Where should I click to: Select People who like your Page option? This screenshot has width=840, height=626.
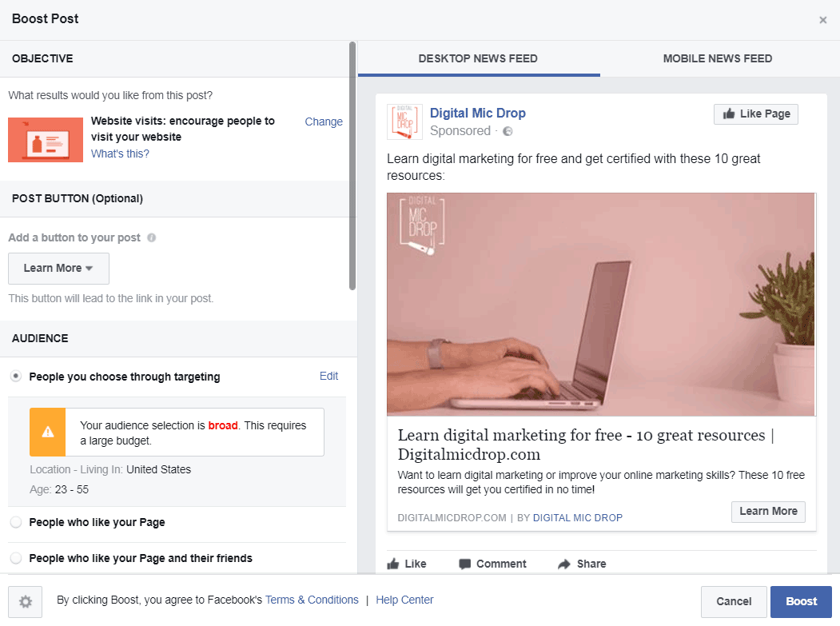[16, 522]
